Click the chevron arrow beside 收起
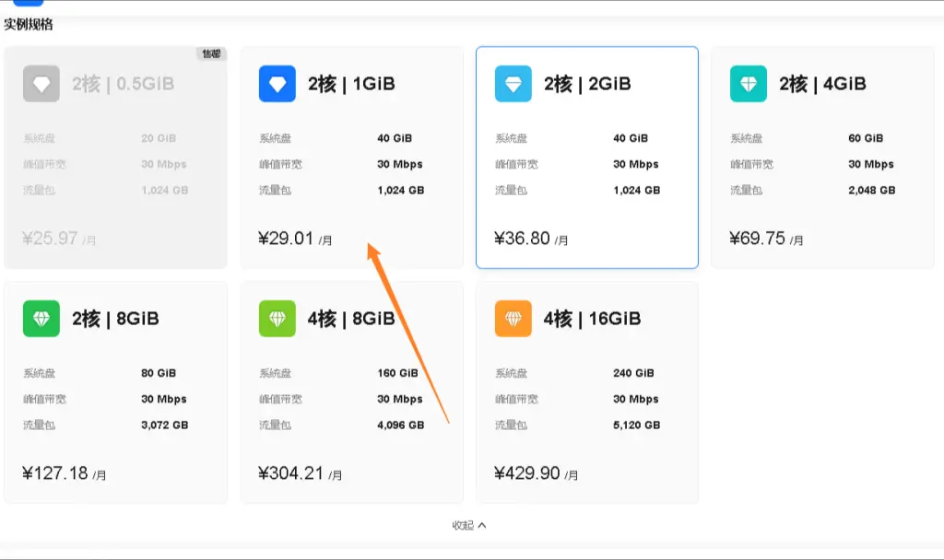 tap(481, 525)
